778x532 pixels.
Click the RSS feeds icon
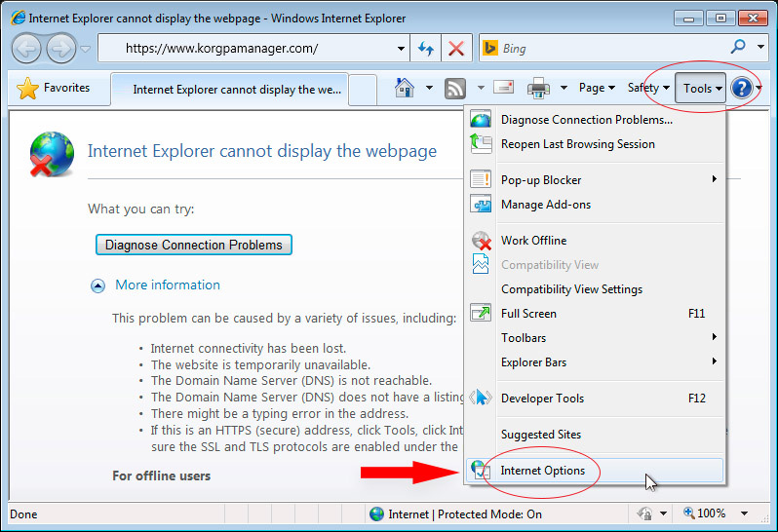point(455,89)
